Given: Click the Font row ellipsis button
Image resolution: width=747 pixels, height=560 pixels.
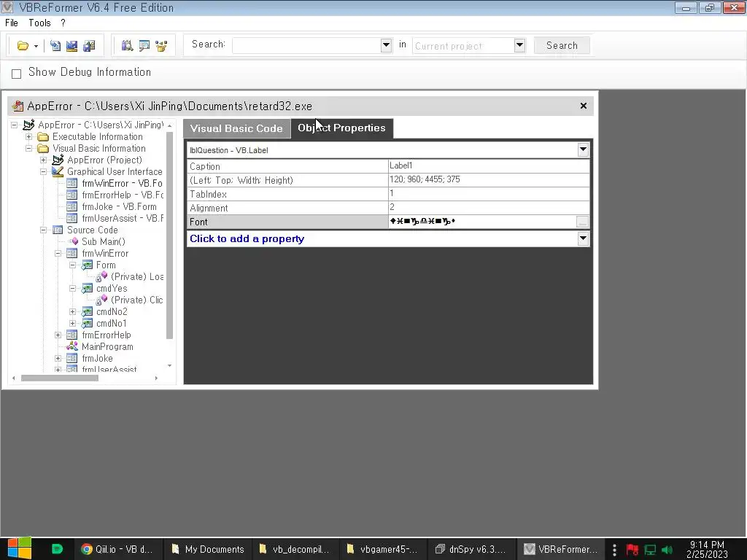Looking at the screenshot, I should [582, 222].
